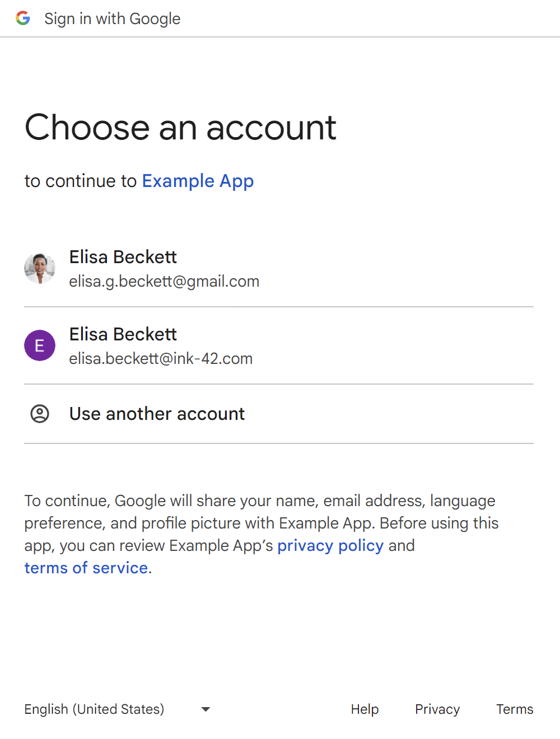Click the ink-42 account's name label
Image resolution: width=560 pixels, height=739 pixels.
pyautogui.click(x=123, y=334)
